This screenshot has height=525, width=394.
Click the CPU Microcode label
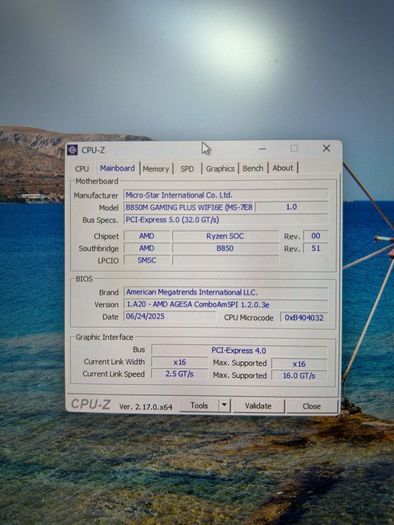click(x=248, y=318)
